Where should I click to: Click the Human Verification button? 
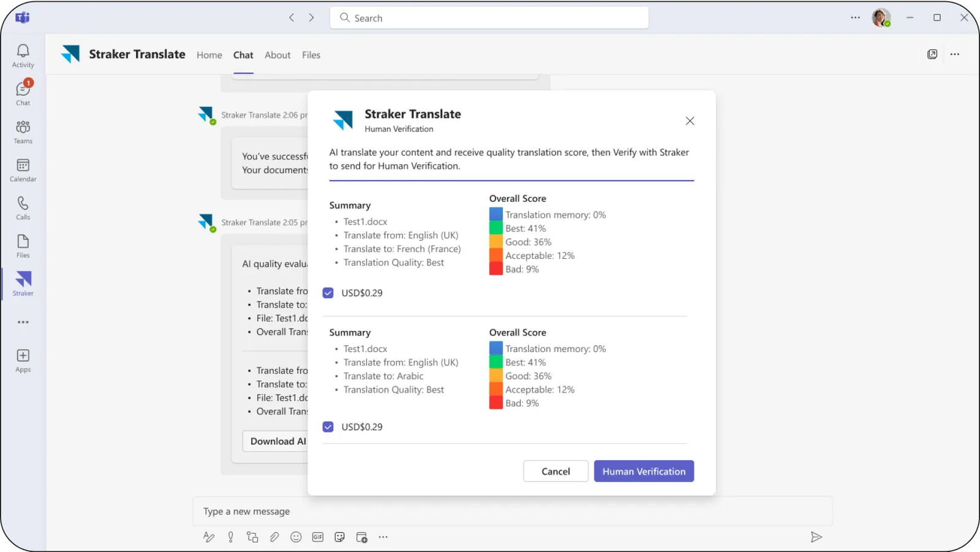644,471
